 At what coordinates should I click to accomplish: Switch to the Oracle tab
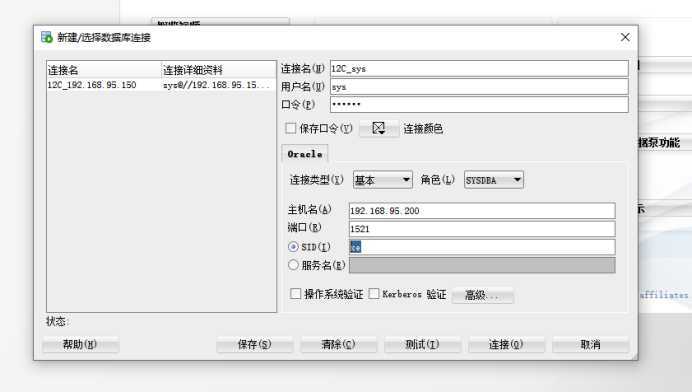[x=305, y=154]
